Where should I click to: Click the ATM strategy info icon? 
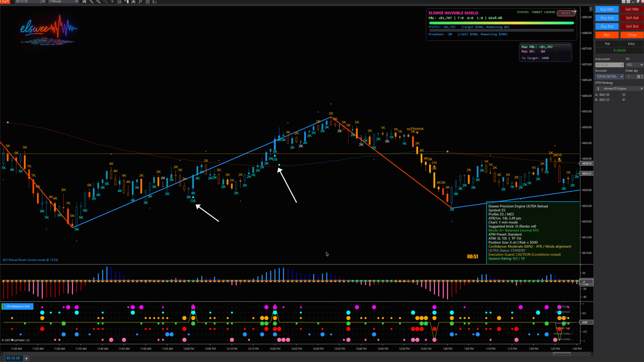pyautogui.click(x=598, y=88)
